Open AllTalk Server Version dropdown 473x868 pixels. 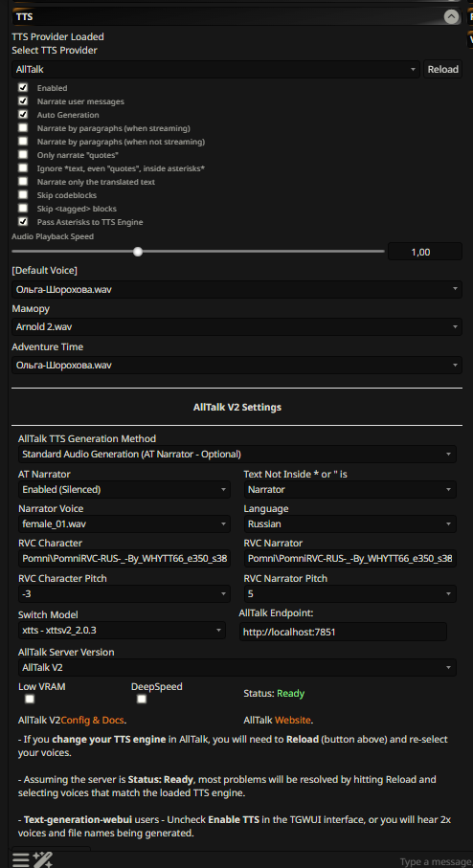[x=237, y=668]
